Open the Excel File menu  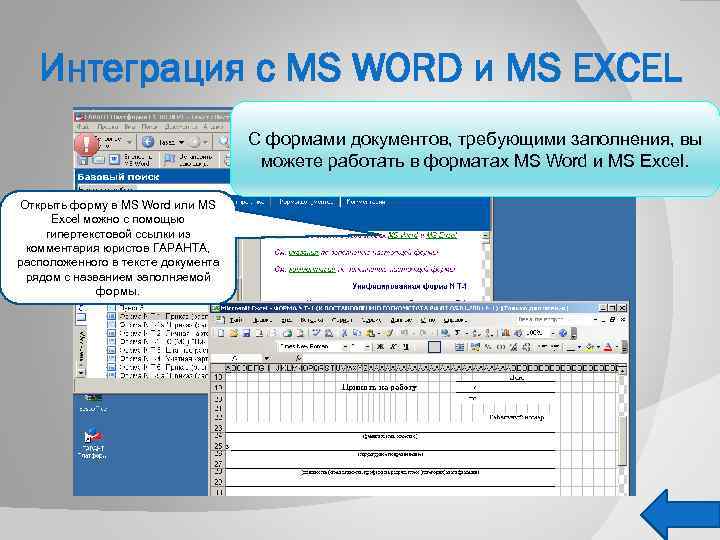coord(236,320)
